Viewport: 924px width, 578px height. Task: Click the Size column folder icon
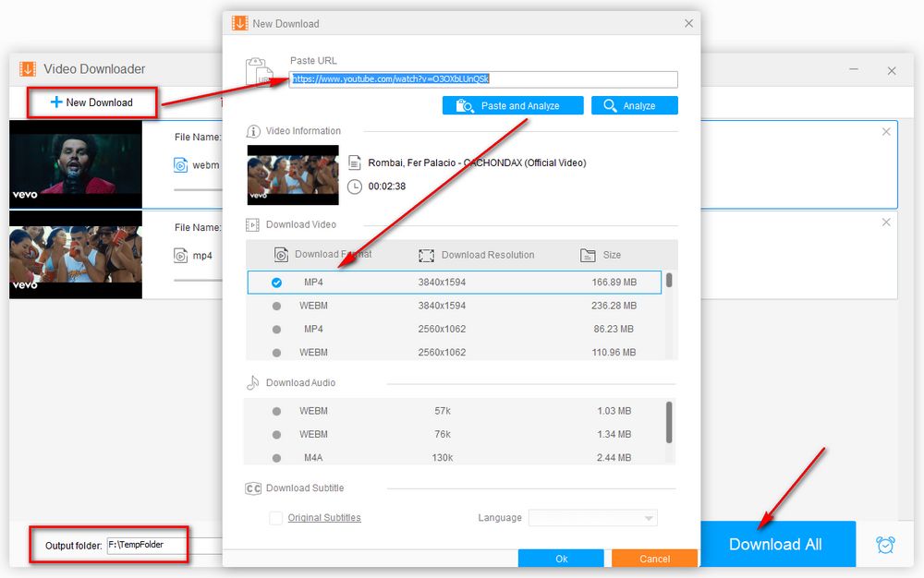[588, 255]
